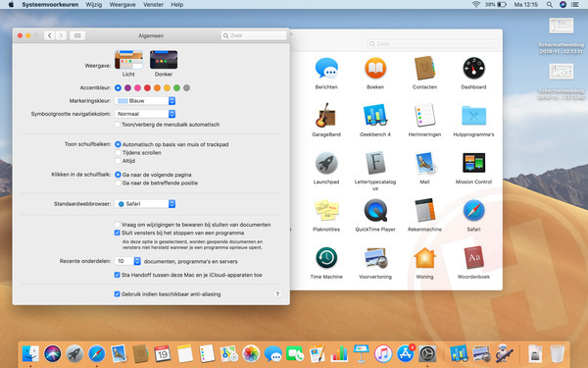Click the Zoek field in the apps window
Screen dimensions: 588x368
[x=433, y=44]
